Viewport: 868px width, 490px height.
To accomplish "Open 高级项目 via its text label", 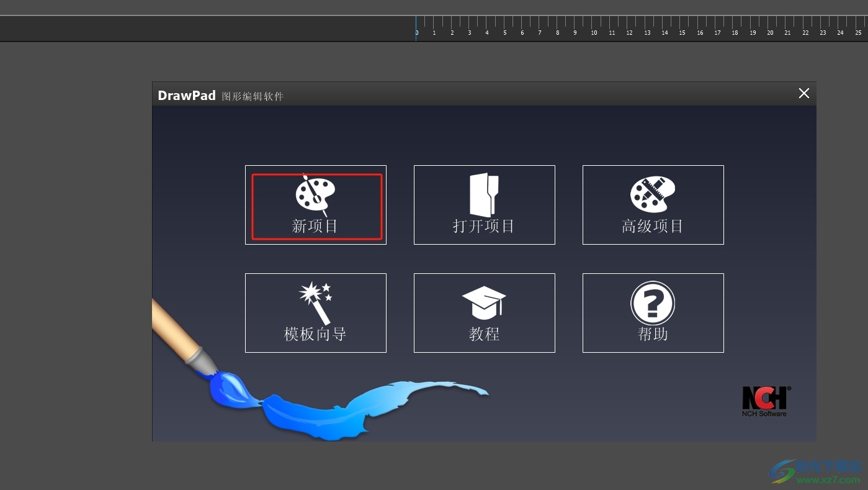I will 653,226.
